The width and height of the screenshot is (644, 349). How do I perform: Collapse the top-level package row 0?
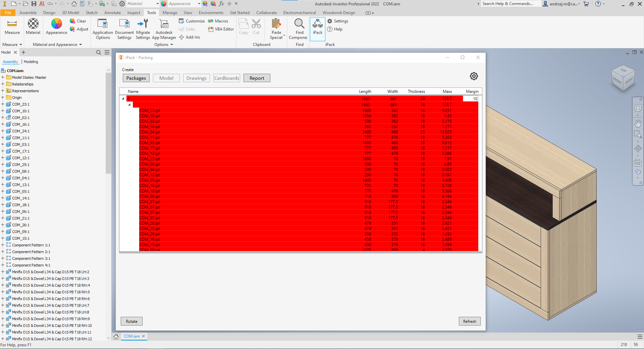tap(123, 99)
